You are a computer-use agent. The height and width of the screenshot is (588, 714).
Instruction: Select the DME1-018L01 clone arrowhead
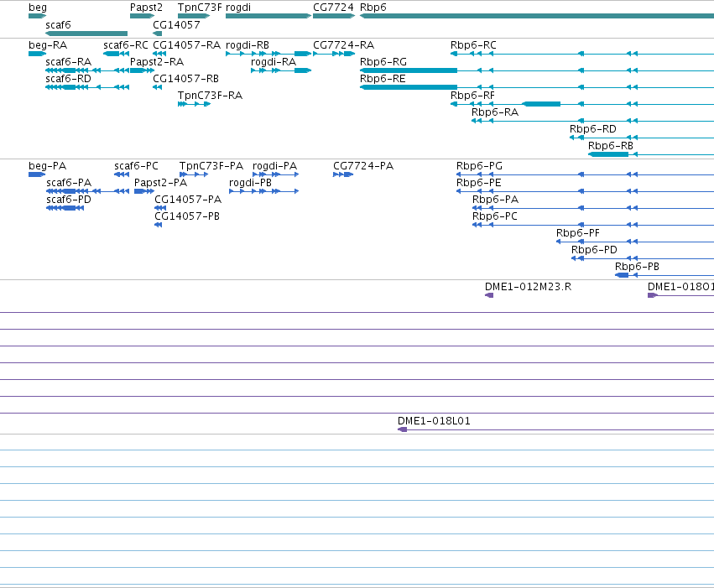pyautogui.click(x=402, y=429)
